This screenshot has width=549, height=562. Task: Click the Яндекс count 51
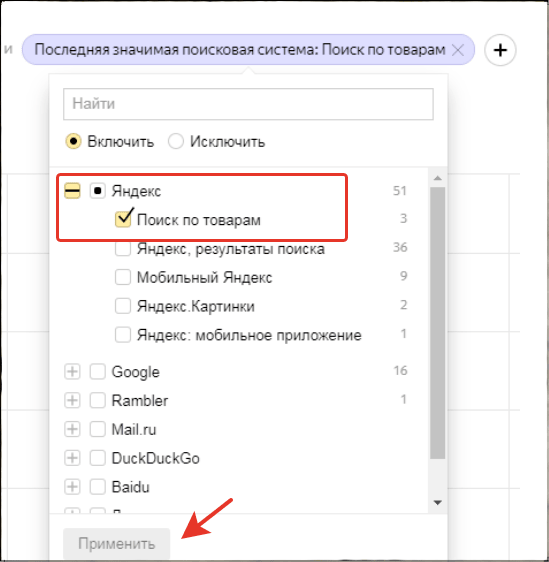click(x=400, y=191)
